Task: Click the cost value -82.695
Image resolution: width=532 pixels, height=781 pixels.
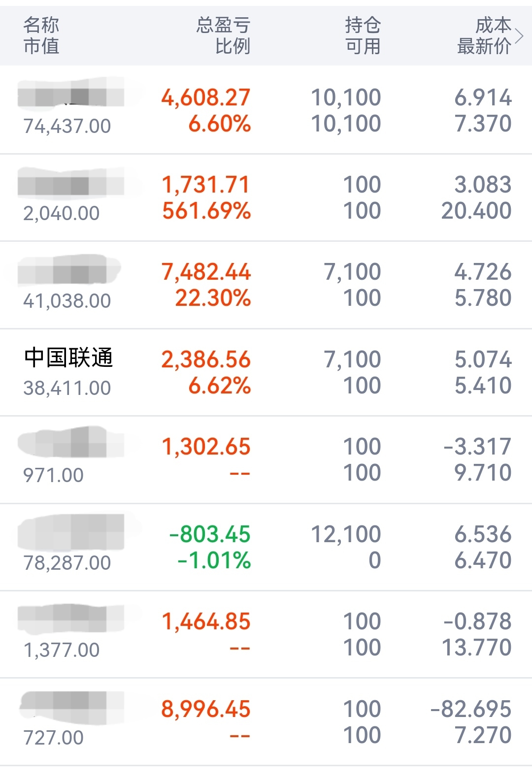Action: [x=471, y=709]
